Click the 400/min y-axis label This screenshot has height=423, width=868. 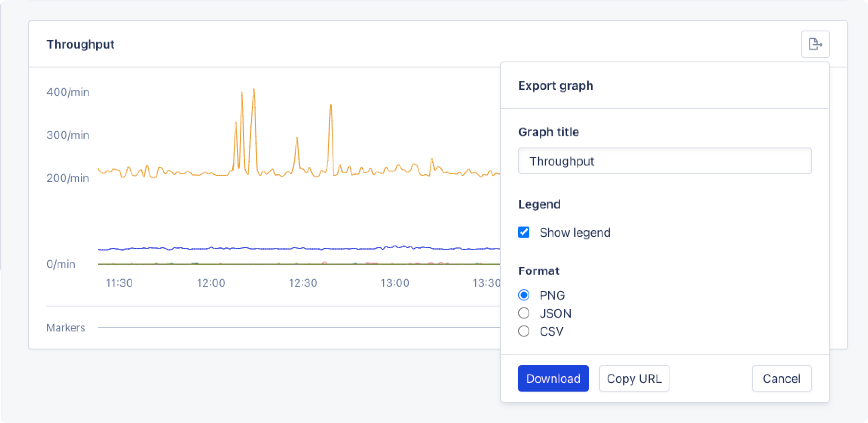(68, 92)
